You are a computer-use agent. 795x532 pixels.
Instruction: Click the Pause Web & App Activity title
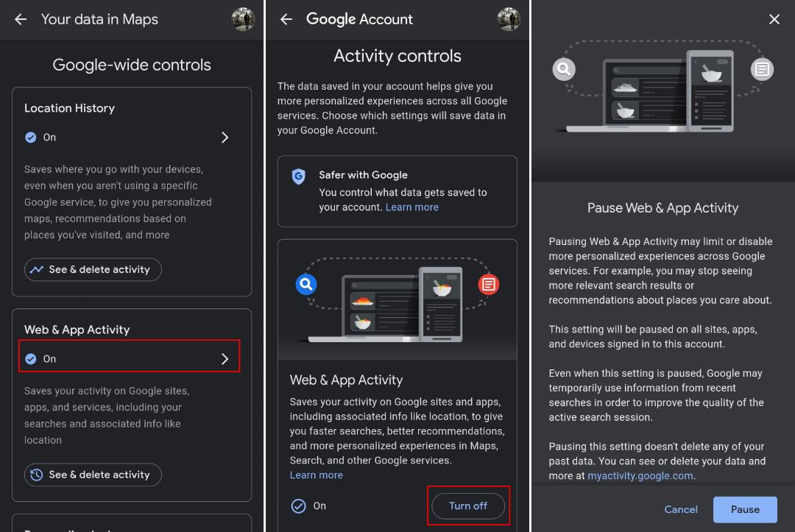pos(662,208)
